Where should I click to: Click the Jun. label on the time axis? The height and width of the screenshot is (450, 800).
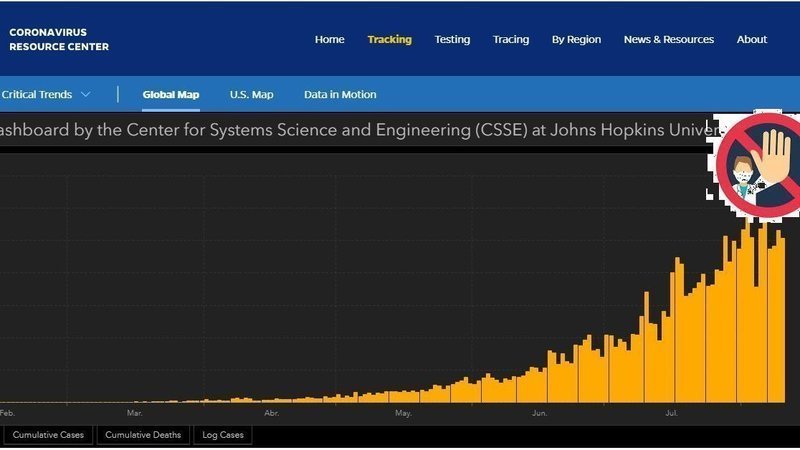click(539, 412)
